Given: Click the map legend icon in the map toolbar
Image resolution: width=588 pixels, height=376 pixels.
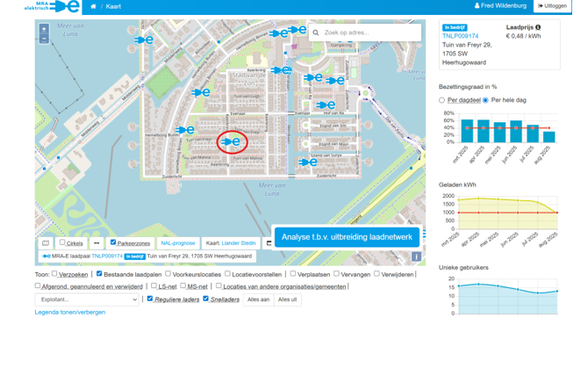Looking at the screenshot, I should 46,243.
